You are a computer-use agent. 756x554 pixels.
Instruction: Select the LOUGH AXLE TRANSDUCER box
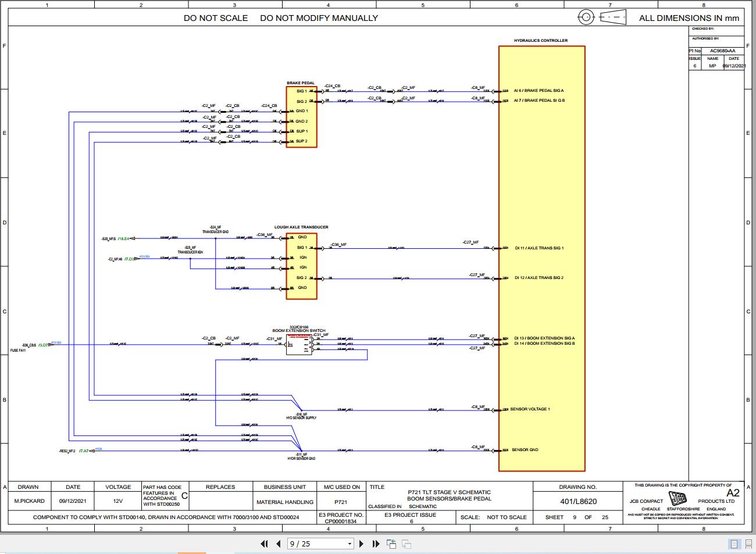pos(301,265)
